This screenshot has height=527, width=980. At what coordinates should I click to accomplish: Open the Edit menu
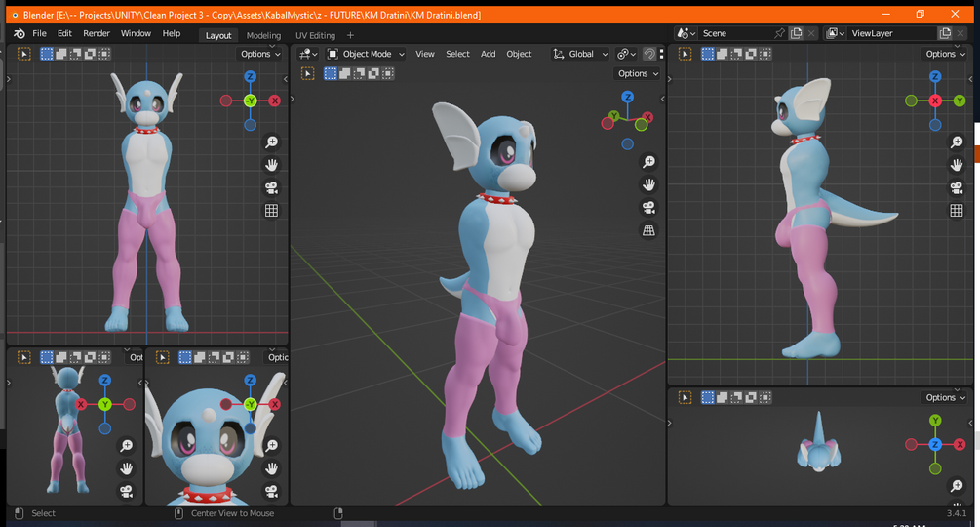pos(64,34)
